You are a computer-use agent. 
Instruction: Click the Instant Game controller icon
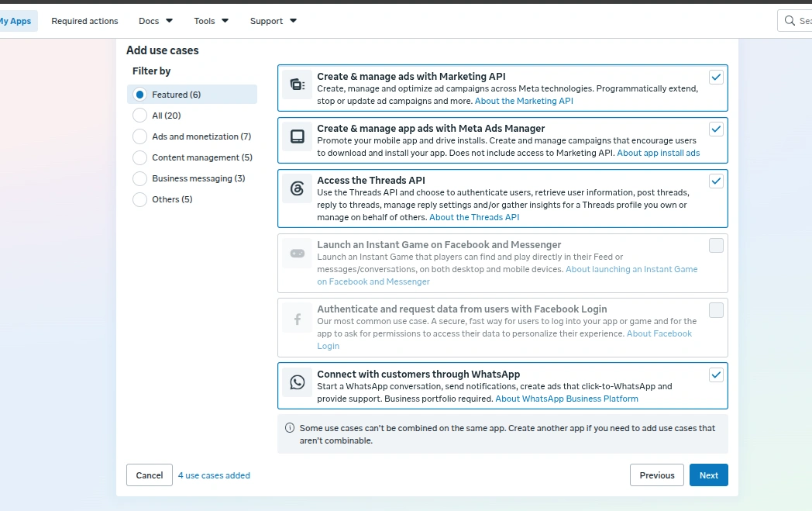[298, 254]
